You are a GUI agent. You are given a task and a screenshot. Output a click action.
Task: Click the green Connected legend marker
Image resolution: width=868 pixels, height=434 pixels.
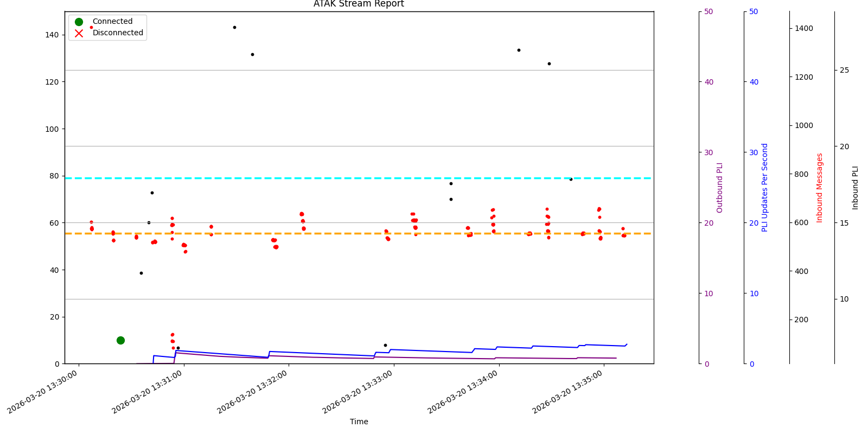(x=79, y=22)
